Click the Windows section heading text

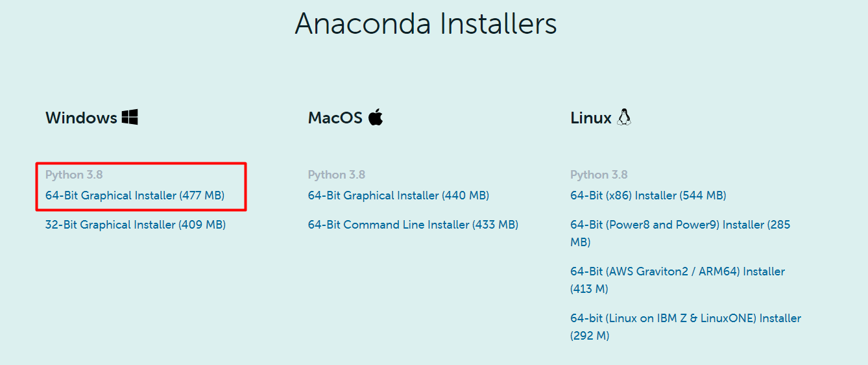[81, 118]
